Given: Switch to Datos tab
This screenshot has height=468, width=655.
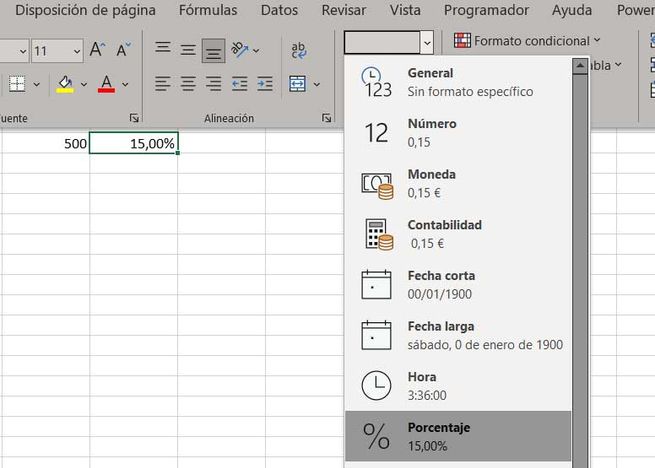Looking at the screenshot, I should (x=279, y=10).
